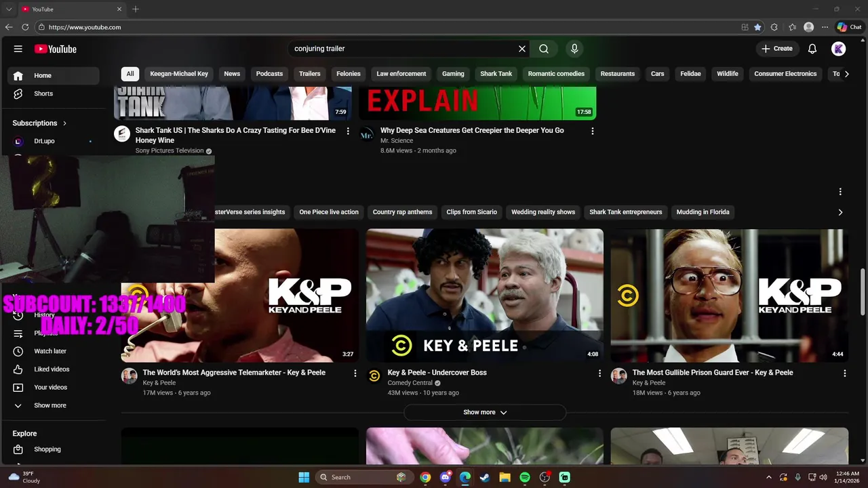This screenshot has width=868, height=488.
Task: Click the Comedy Central channel avatar
Action: click(x=374, y=375)
